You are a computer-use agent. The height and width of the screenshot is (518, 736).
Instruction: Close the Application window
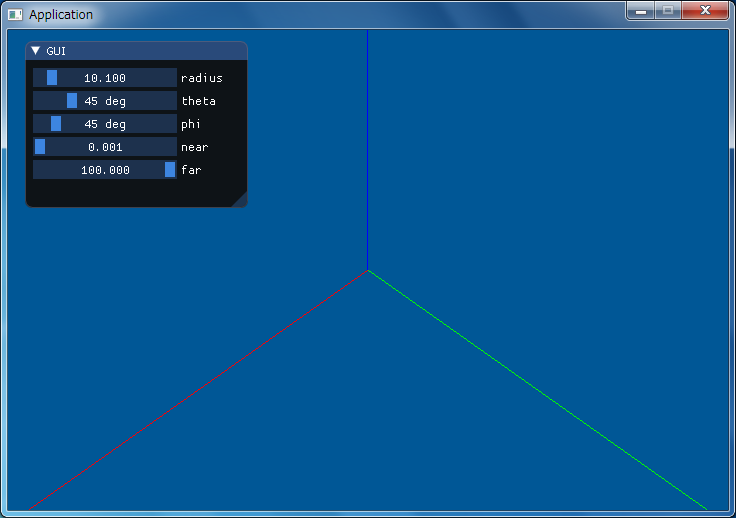pyautogui.click(x=705, y=10)
